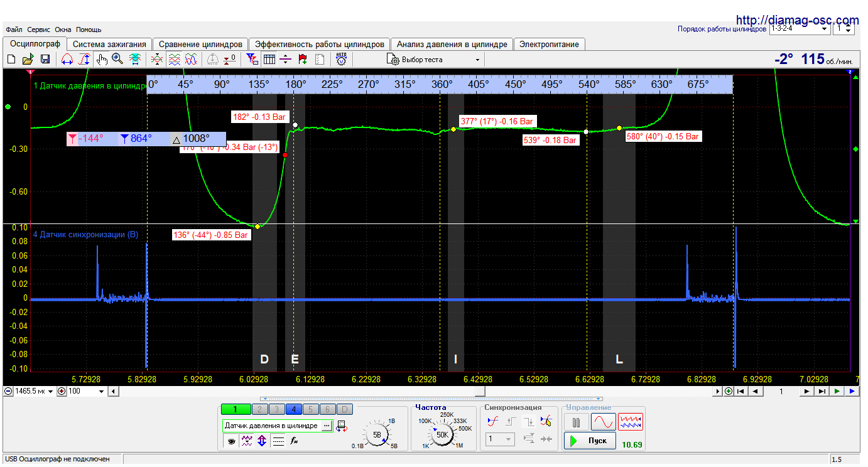868x467 pixels.
Task: Open the checklist report icon
Action: [x=320, y=60]
